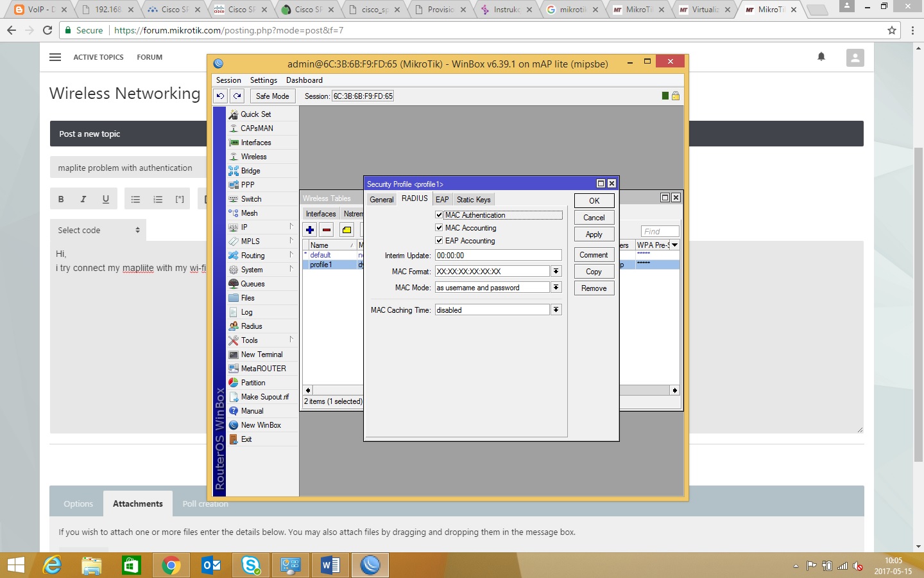This screenshot has height=578, width=924.
Task: Click the blue plus add icon
Action: point(310,230)
